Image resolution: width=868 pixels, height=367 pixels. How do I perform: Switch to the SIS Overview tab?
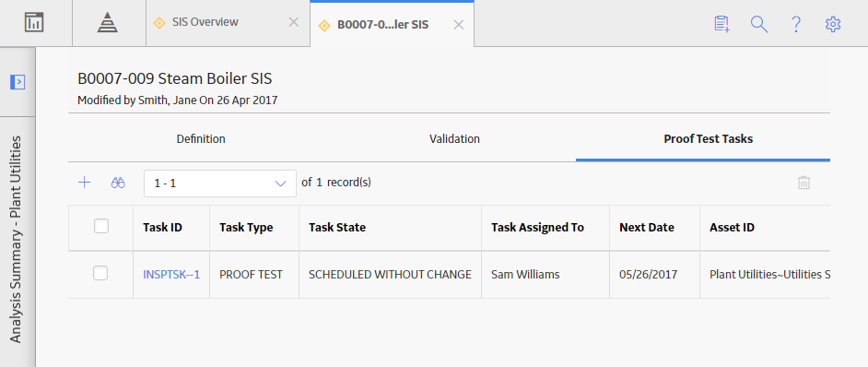tap(205, 22)
